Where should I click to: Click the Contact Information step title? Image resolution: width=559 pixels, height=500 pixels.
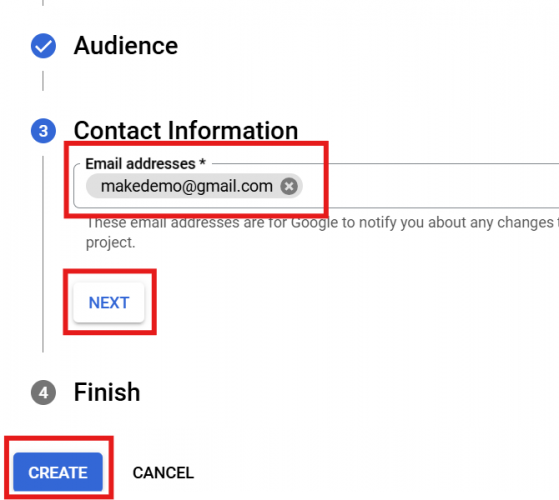point(186,130)
